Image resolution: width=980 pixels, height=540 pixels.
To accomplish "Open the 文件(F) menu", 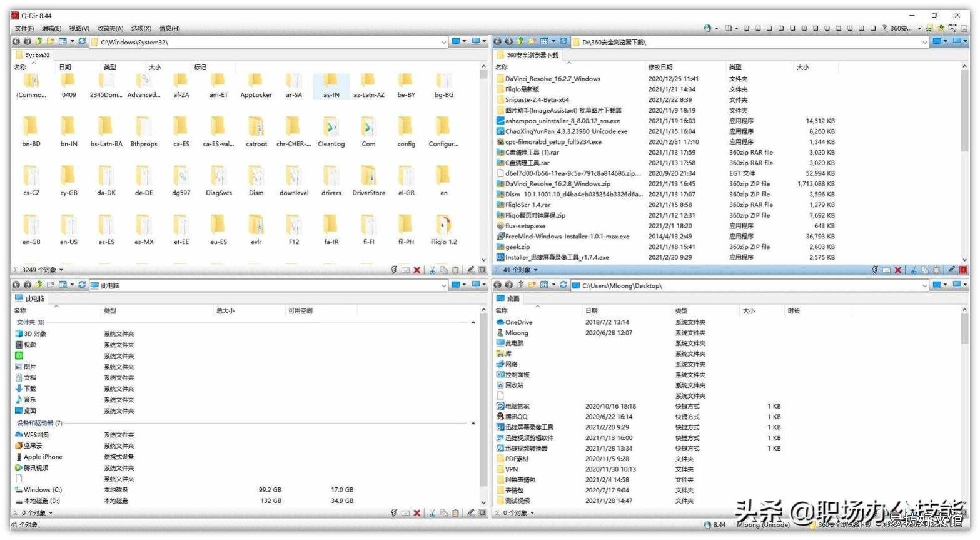I will point(24,28).
